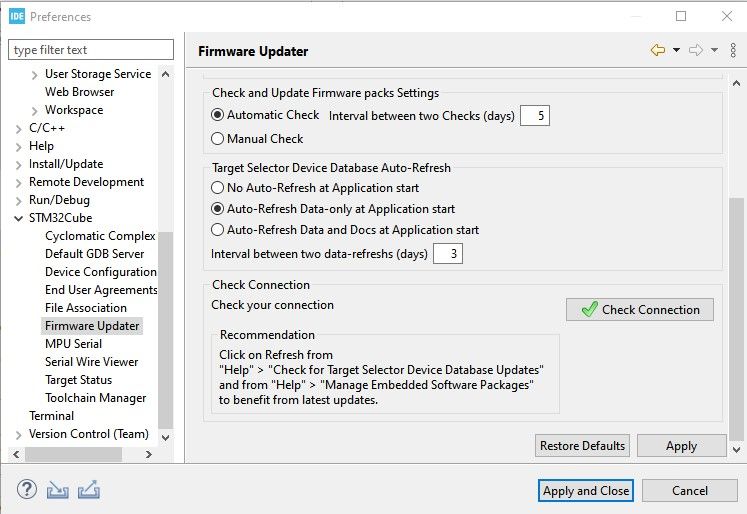Image resolution: width=747 pixels, height=514 pixels.
Task: Click the Apply and Close button
Action: click(585, 491)
